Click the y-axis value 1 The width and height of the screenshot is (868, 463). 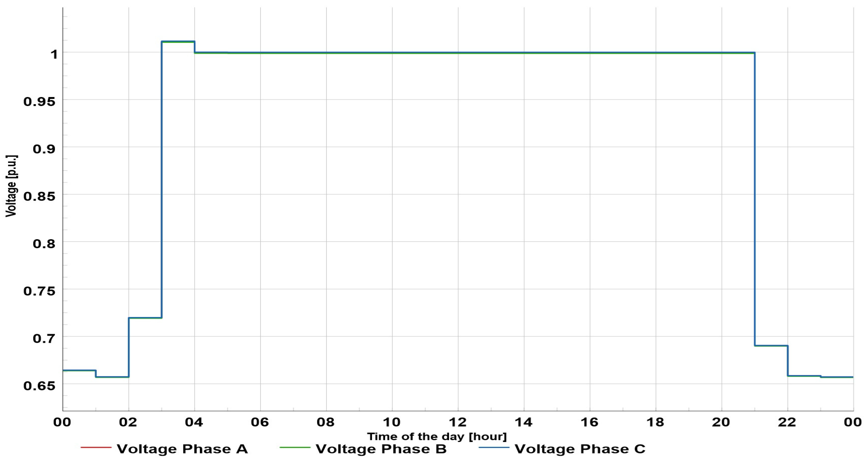click(54, 54)
